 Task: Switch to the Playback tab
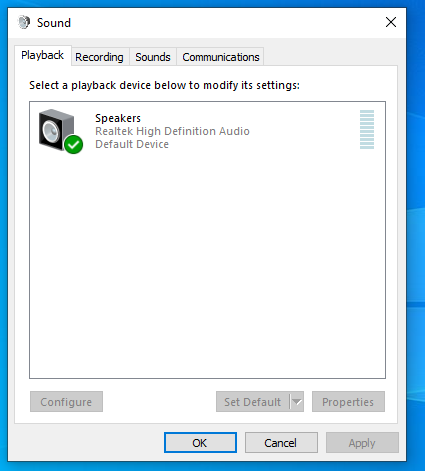[x=43, y=55]
